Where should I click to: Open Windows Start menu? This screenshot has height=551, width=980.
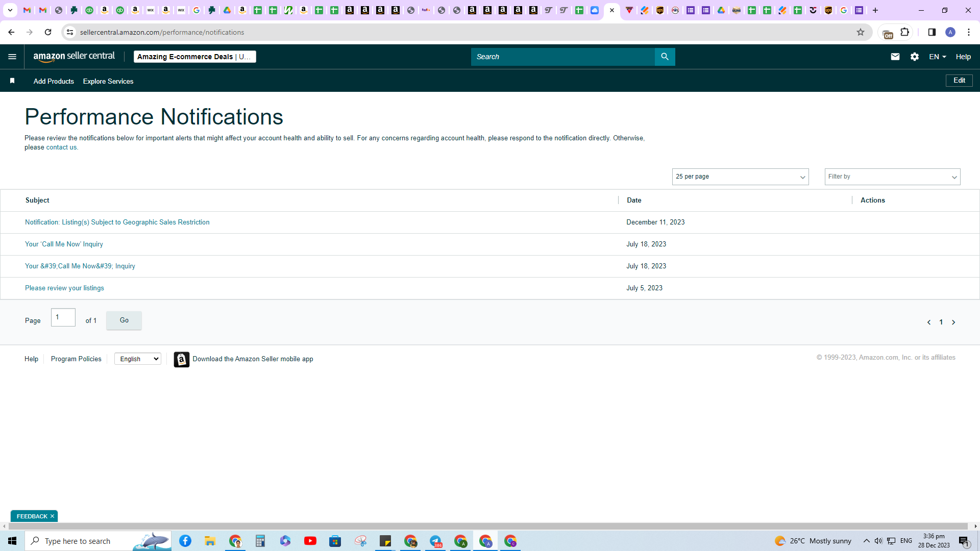coord(12,541)
